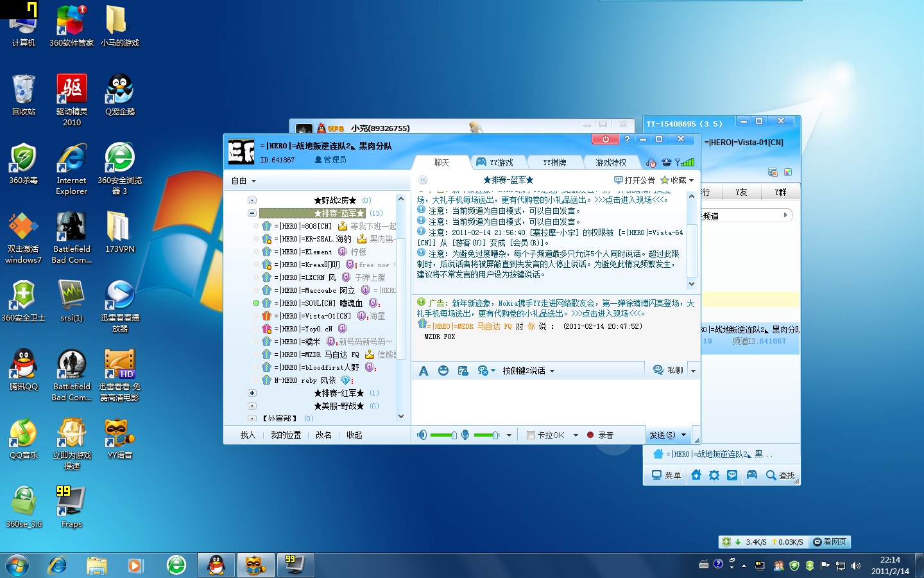Click the speaker volume icon

(x=422, y=435)
